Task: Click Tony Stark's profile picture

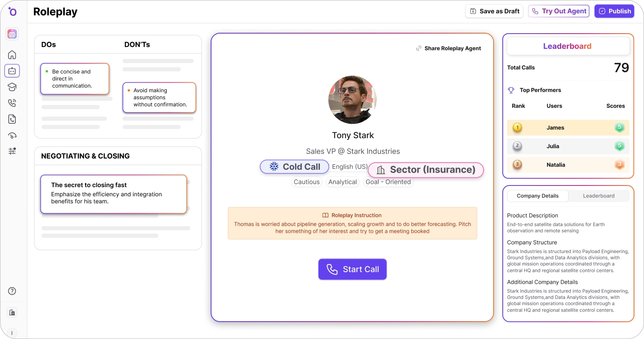Action: tap(352, 100)
